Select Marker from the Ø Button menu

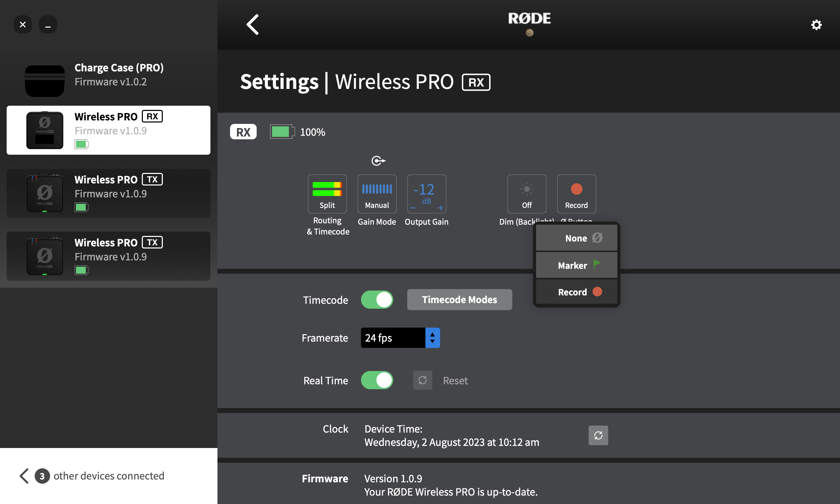pos(576,265)
